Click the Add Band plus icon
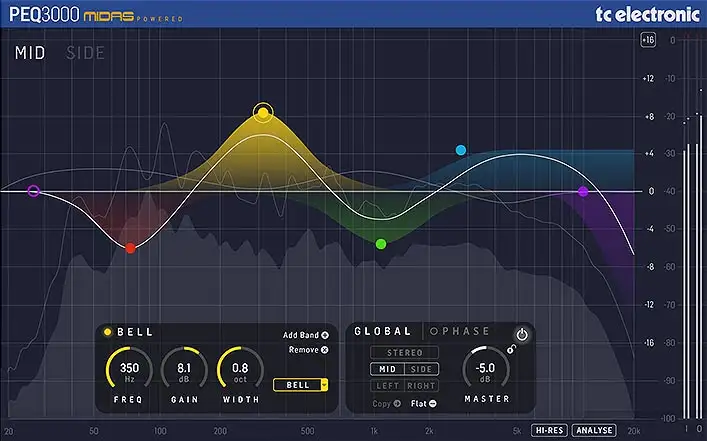The image size is (707, 441). pyautogui.click(x=325, y=335)
